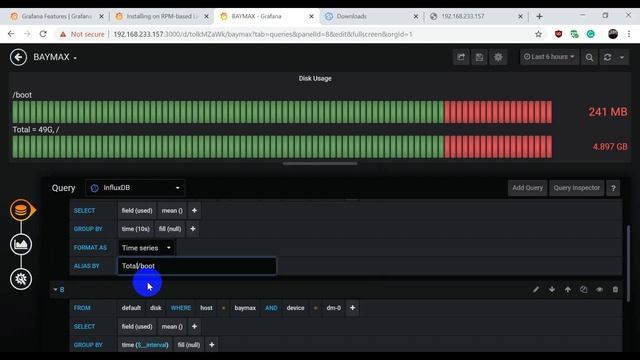Click the ALIAS BY input containing Total/boot
The height and width of the screenshot is (360, 640).
click(197, 266)
